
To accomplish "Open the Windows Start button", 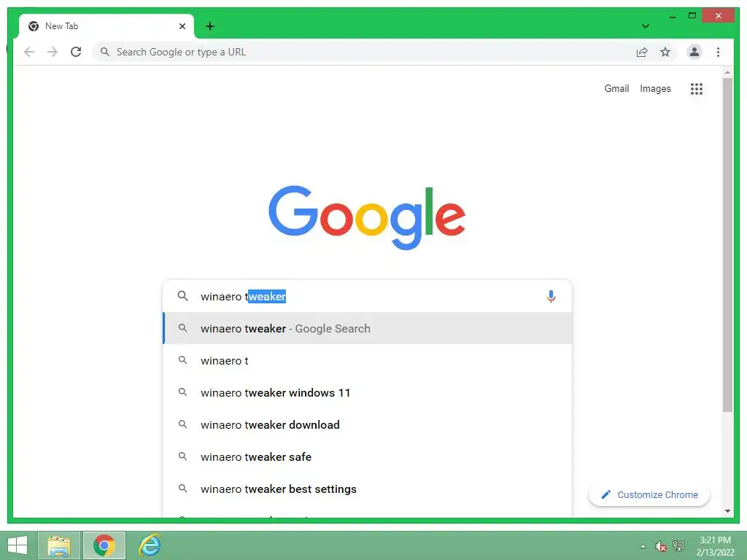I will tap(18, 545).
